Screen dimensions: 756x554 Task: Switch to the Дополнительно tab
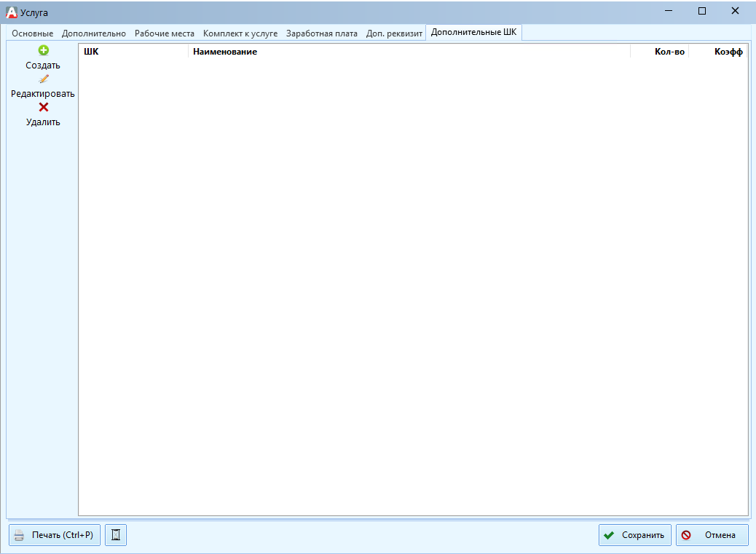tap(93, 33)
